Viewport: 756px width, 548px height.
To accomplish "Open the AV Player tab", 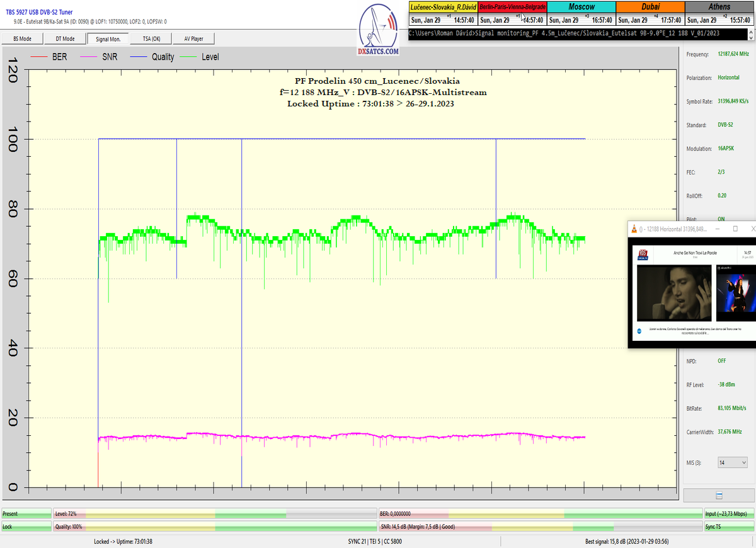I will coord(193,38).
